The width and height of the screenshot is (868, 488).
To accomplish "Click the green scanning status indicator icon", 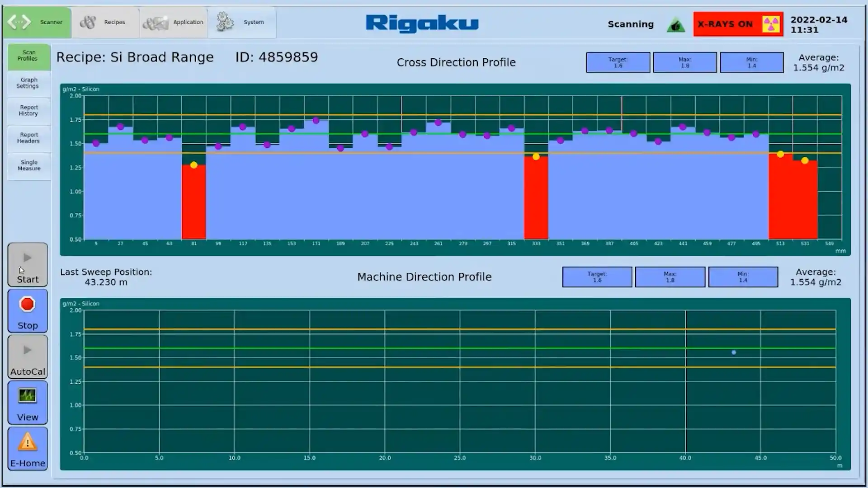I will pos(676,25).
